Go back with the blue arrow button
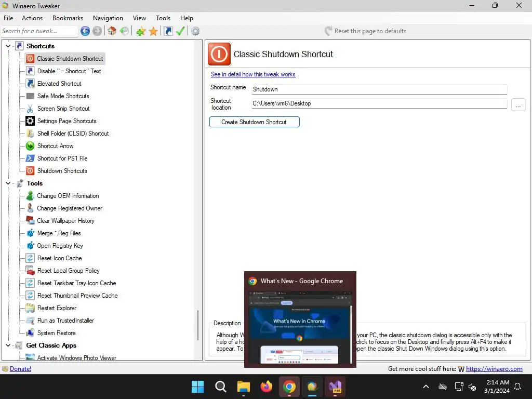Image resolution: width=532 pixels, height=399 pixels. pyautogui.click(x=85, y=31)
